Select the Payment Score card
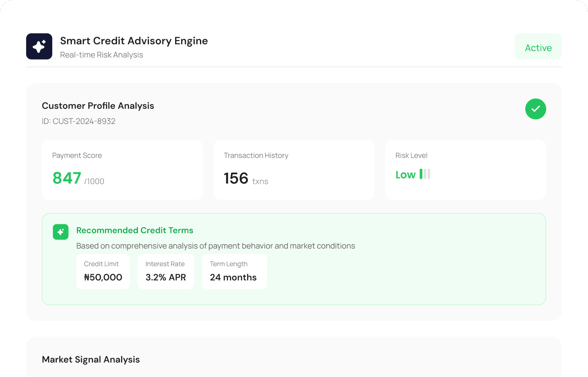The width and height of the screenshot is (588, 377). 122,170
